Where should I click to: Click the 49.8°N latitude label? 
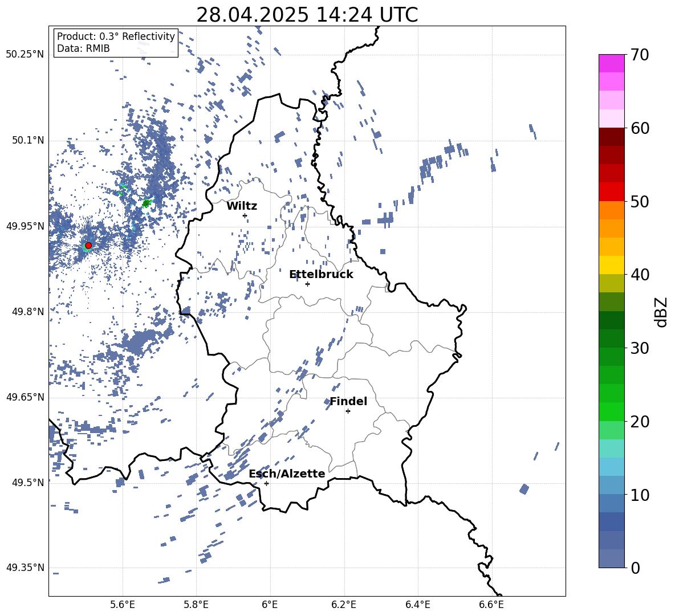27,312
